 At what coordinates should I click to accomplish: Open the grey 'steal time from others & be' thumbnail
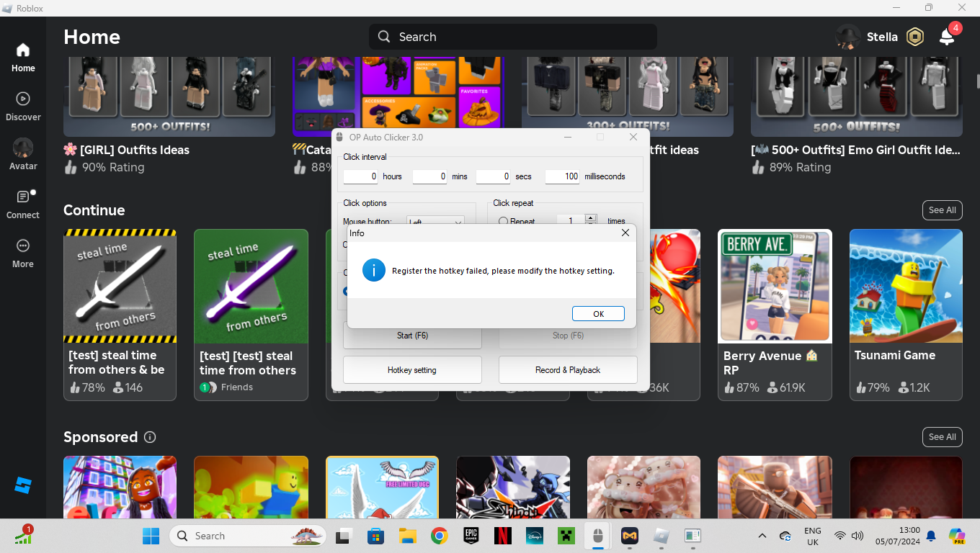[x=120, y=286]
